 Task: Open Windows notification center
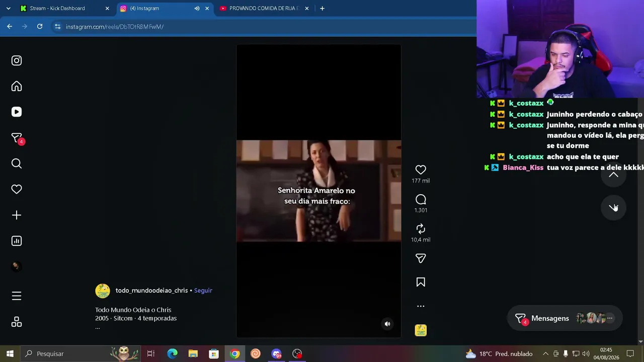coord(630,354)
